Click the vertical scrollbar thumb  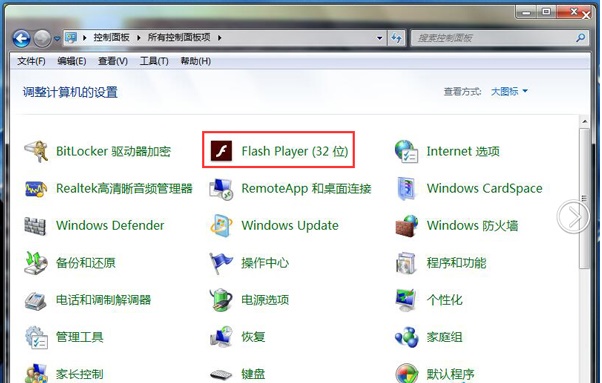point(584,198)
